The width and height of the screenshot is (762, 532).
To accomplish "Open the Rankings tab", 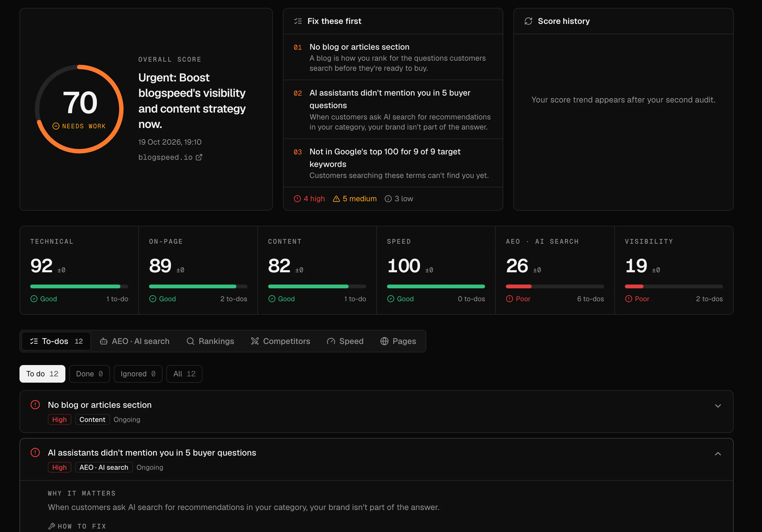I will [210, 341].
